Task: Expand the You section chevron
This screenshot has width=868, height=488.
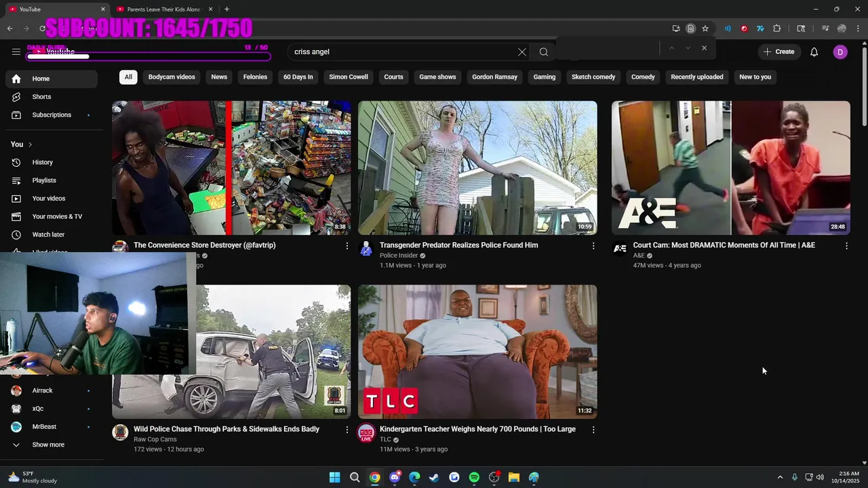Action: pyautogui.click(x=30, y=144)
